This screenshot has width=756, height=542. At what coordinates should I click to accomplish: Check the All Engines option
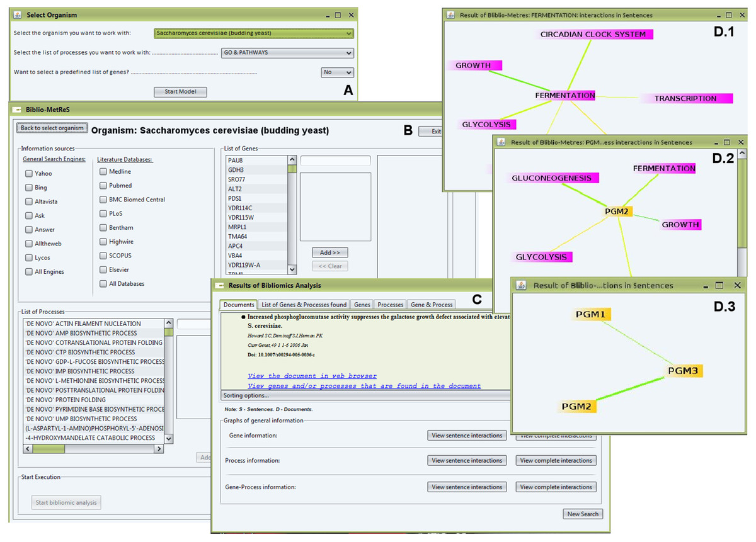pos(29,272)
